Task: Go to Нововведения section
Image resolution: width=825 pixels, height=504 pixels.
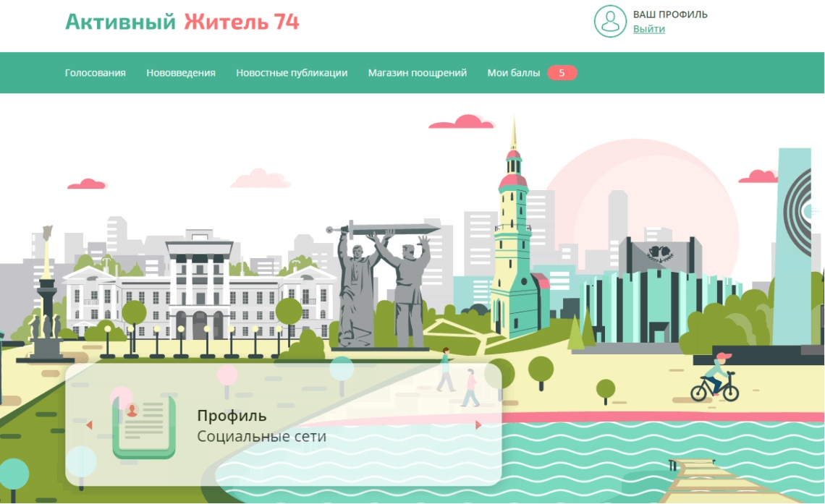Action: pyautogui.click(x=181, y=73)
